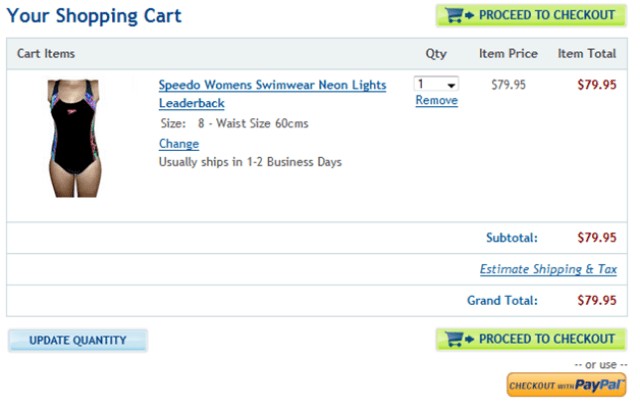The width and height of the screenshot is (640, 412).
Task: Open the quantity dropdown arrow
Action: coord(452,85)
